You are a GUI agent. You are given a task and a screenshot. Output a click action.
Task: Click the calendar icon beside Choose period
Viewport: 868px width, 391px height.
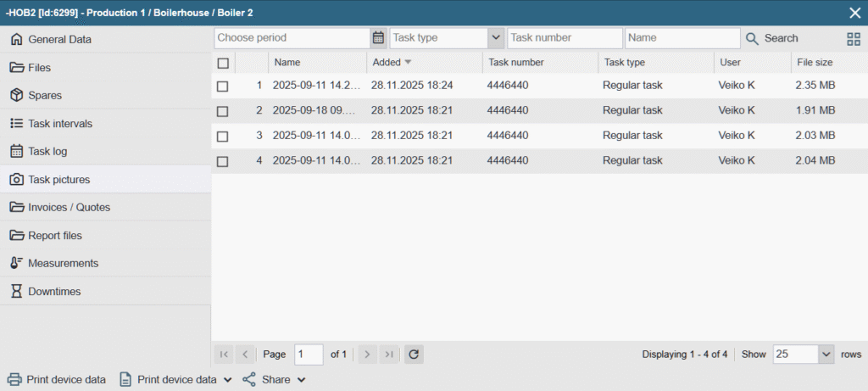tap(378, 38)
